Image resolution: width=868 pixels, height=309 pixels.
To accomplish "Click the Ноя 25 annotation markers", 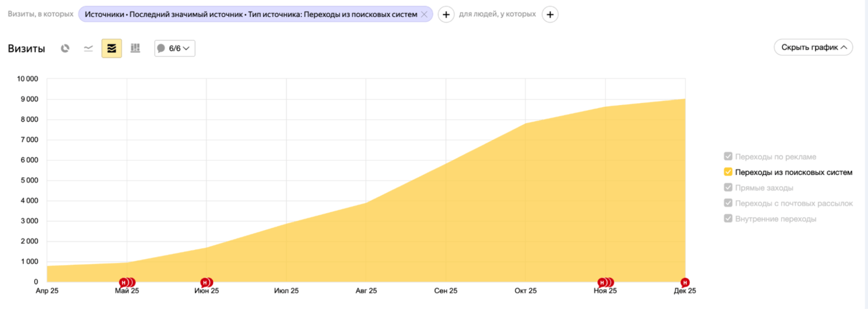I will tap(606, 282).
